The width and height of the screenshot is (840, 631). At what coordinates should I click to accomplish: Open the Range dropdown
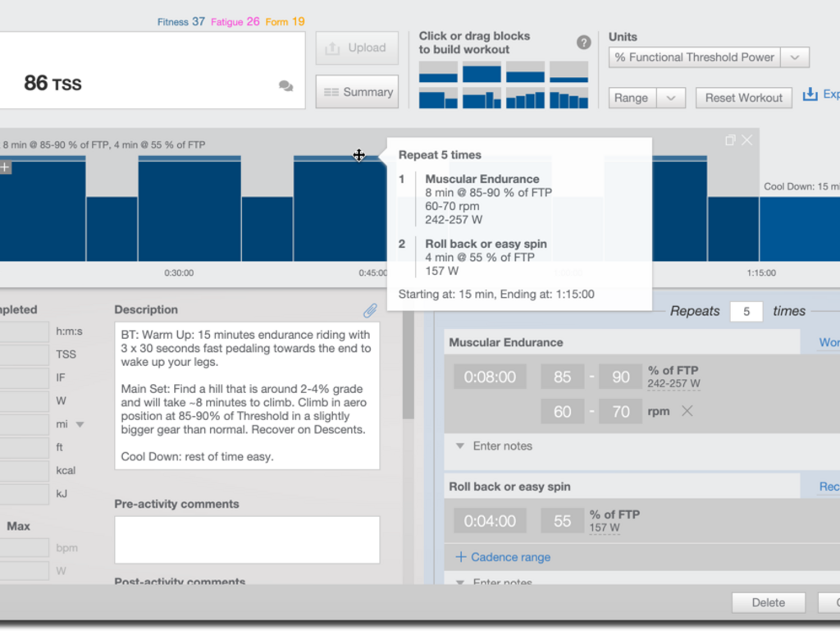tap(670, 98)
